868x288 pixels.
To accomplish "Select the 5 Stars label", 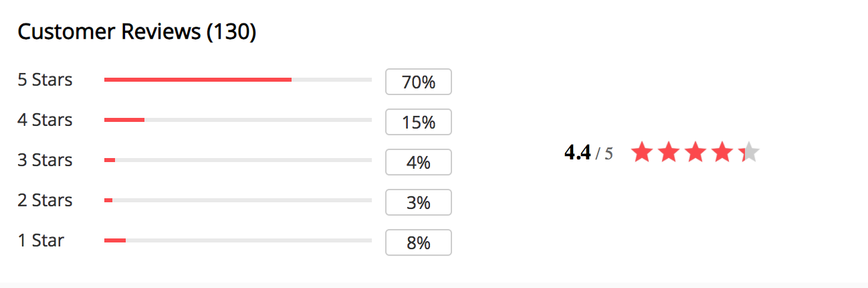I will tap(45, 80).
